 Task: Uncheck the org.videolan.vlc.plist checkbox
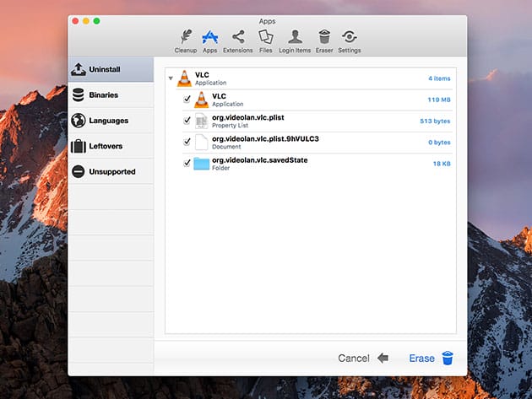point(187,121)
